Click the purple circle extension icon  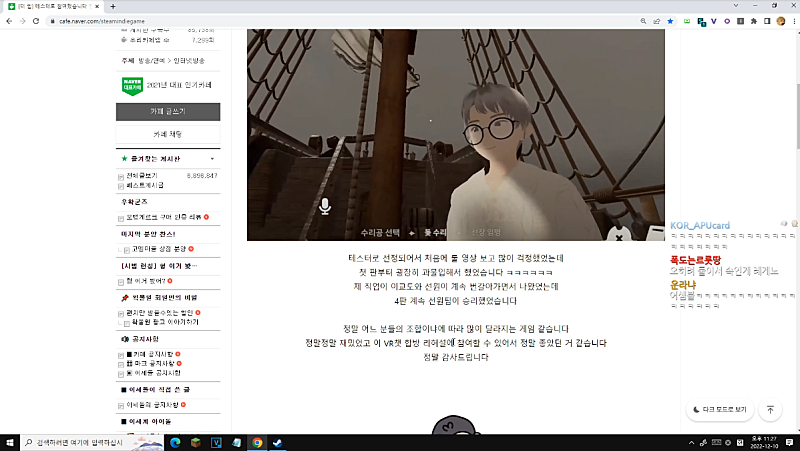click(x=727, y=21)
